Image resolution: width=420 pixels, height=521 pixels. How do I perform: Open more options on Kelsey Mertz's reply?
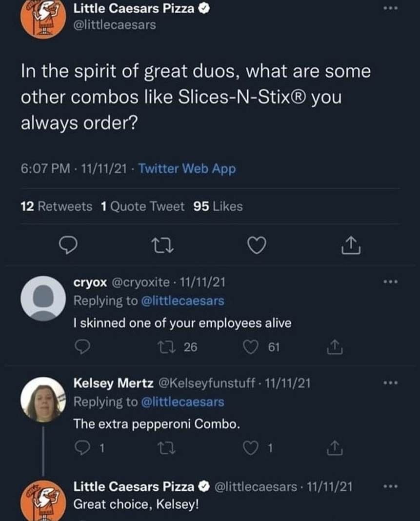[x=390, y=383]
